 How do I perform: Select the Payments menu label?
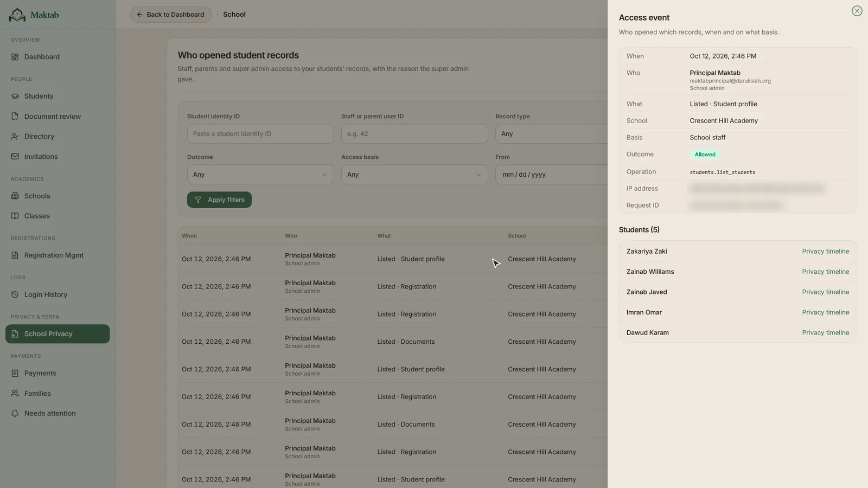[40, 374]
